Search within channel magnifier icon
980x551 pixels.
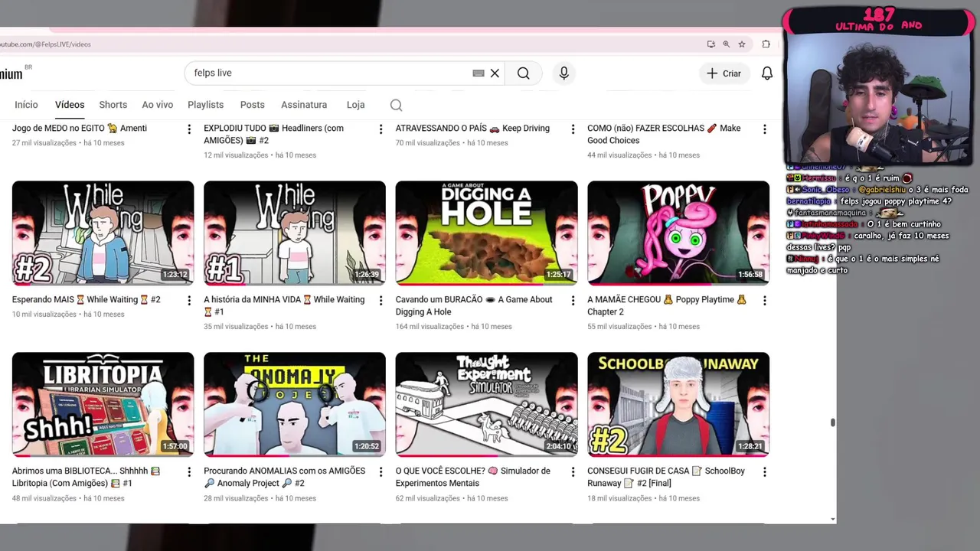396,106
